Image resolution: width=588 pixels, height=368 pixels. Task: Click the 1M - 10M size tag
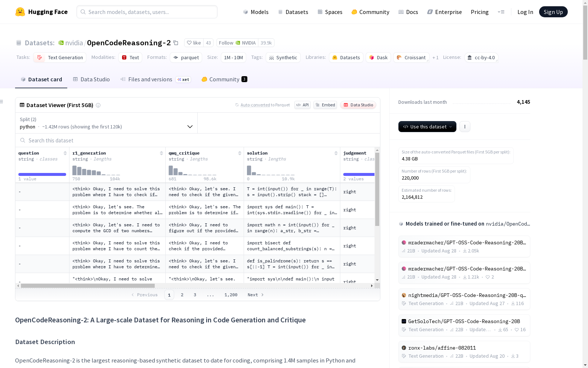(x=233, y=57)
